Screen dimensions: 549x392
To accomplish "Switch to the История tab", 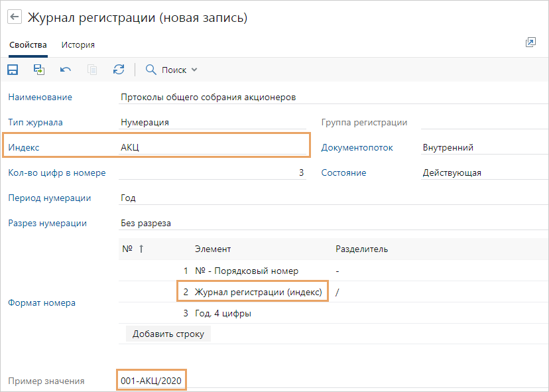I will (x=78, y=45).
